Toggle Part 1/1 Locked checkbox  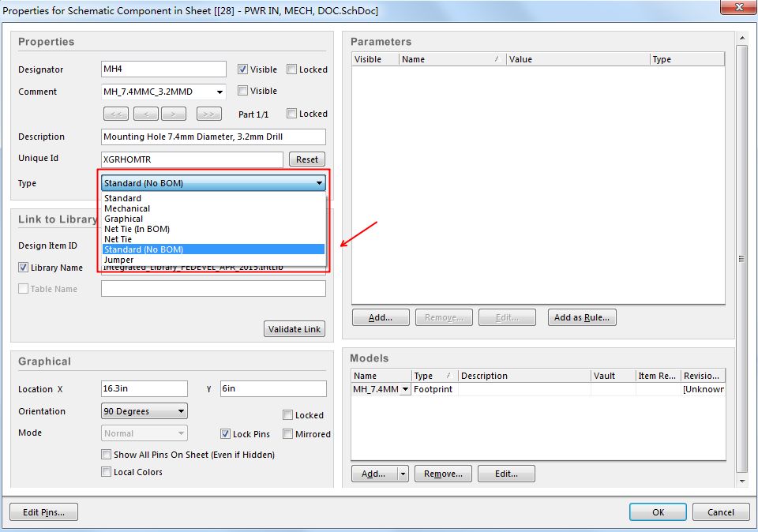[x=291, y=113]
